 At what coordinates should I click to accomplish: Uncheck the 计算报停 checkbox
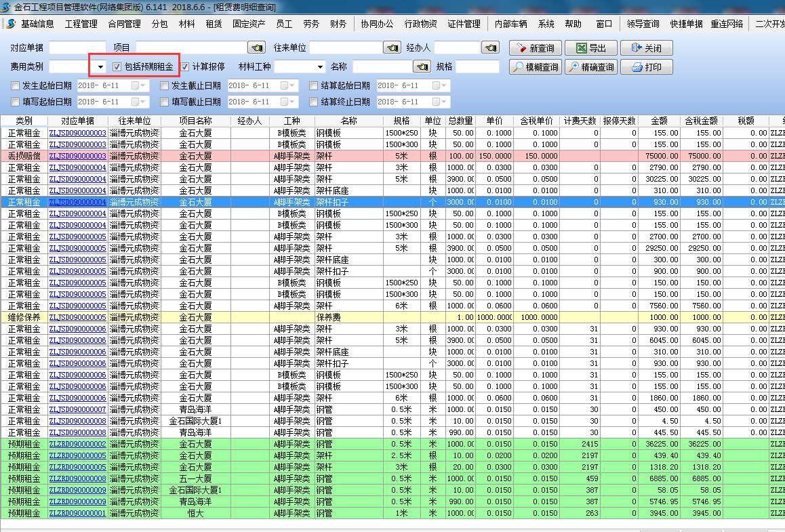coord(185,67)
